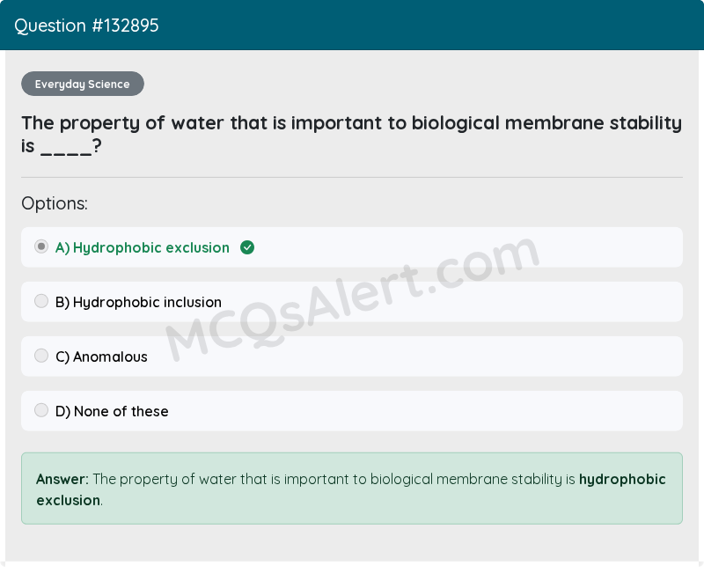Image resolution: width=704 pixels, height=588 pixels.
Task: Select the radio button for option C
Action: coord(41,356)
